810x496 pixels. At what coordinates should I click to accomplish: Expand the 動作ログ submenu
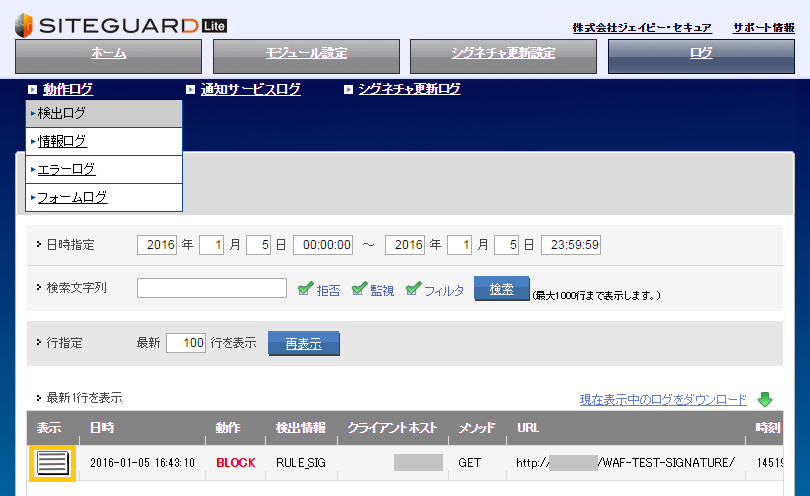tap(67, 89)
